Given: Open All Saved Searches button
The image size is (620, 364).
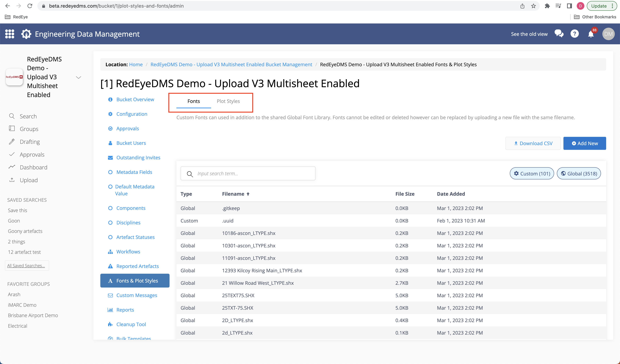Looking at the screenshot, I should pyautogui.click(x=27, y=265).
